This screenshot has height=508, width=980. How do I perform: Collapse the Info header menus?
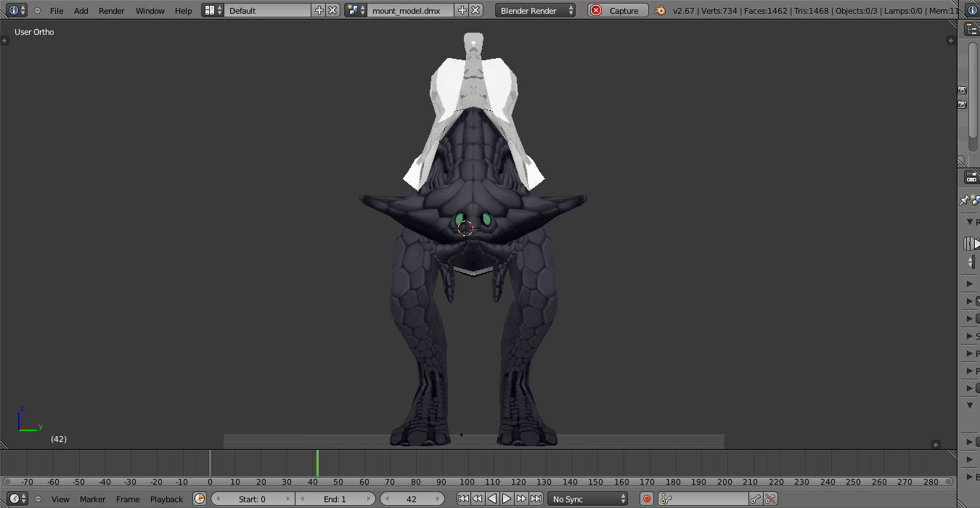pos(37,10)
